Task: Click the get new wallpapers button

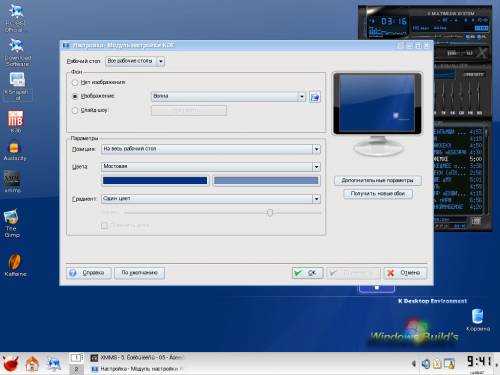Action: [378, 194]
